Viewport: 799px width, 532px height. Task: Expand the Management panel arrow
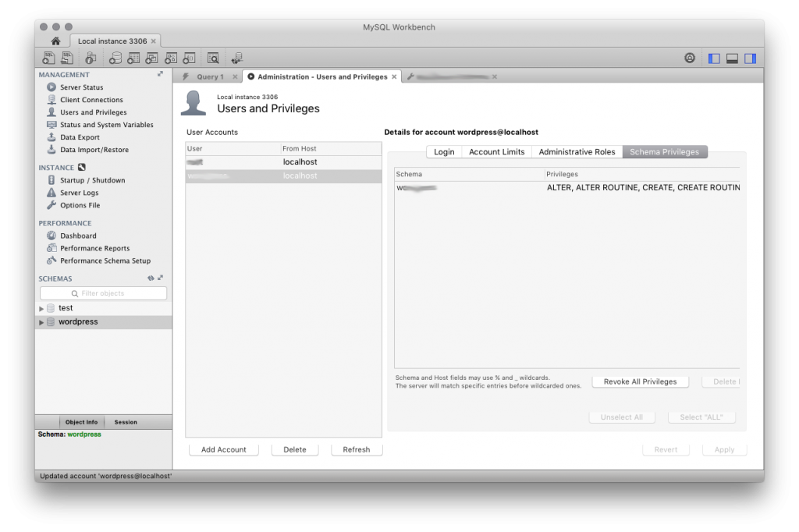tap(160, 74)
